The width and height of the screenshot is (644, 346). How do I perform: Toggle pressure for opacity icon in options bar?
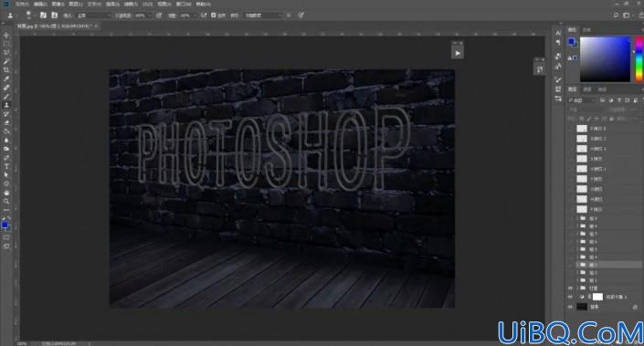[x=159, y=16]
